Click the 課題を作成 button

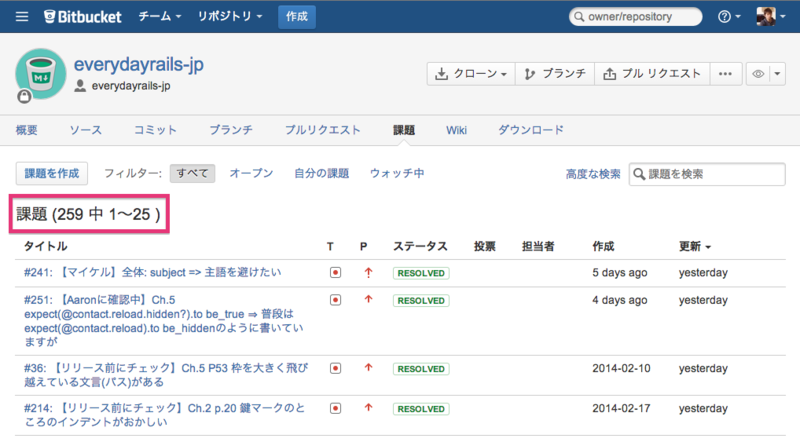52,174
